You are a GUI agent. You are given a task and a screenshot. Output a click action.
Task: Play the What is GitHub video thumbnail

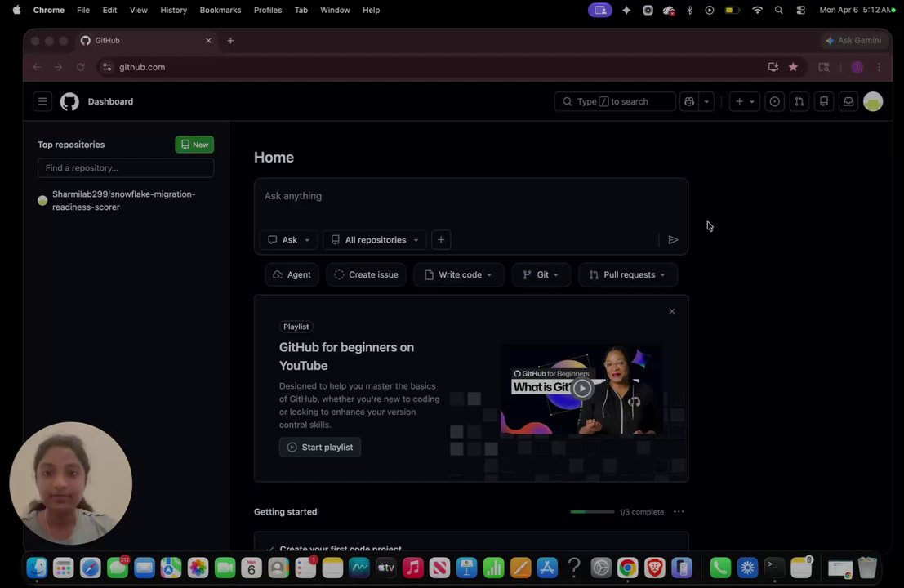[x=582, y=389]
